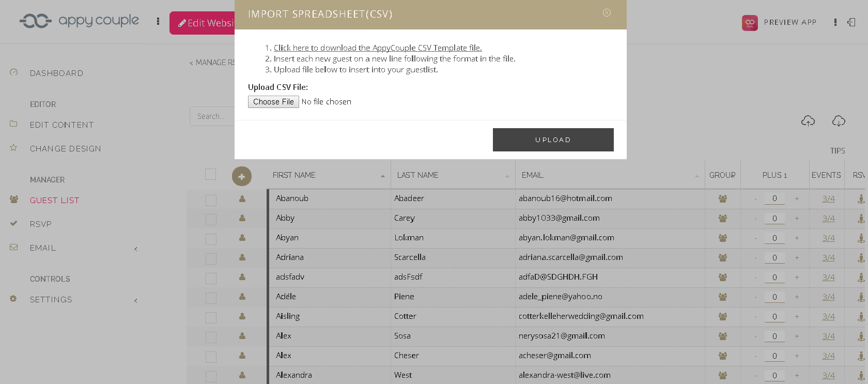Click the cloud upload icon
Viewport: 868px width, 384px height.
[x=808, y=121]
